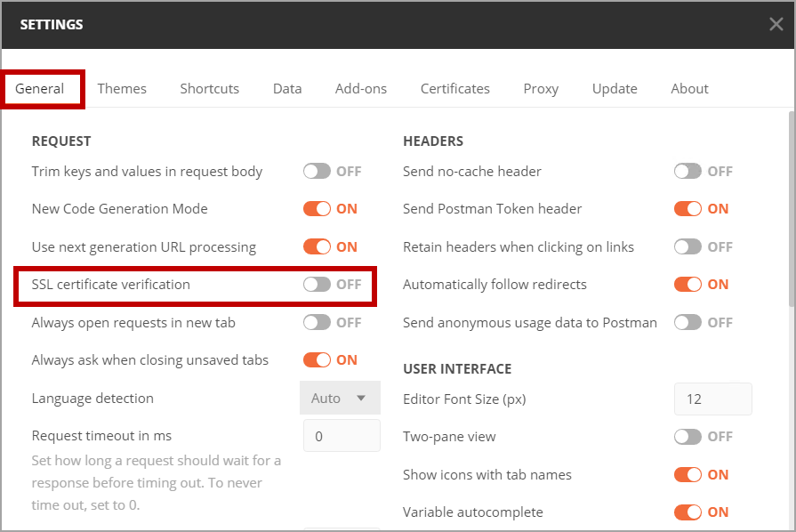Open the About tab
This screenshot has width=796, height=532.
[x=689, y=89]
